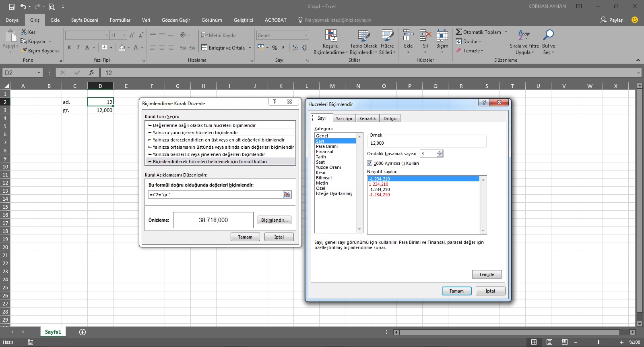The width and height of the screenshot is (644, 347).
Task: Expand the Name Box dropdown arrow
Action: click(39, 73)
